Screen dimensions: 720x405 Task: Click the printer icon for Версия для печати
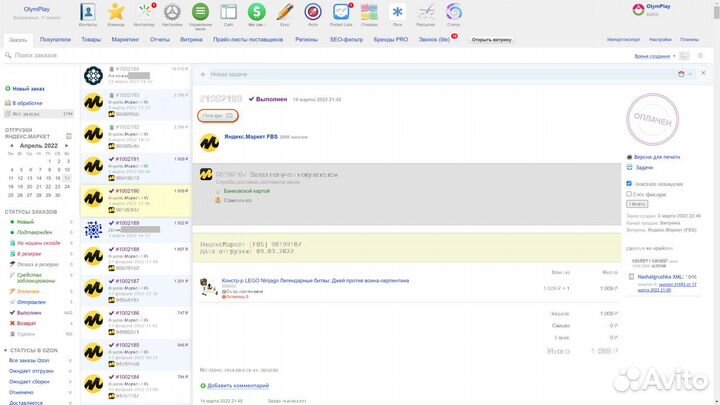[x=630, y=157]
